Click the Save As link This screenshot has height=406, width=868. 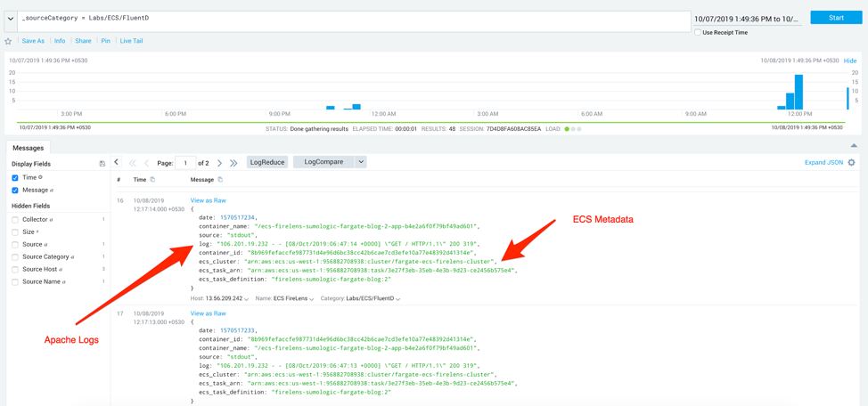(x=33, y=41)
